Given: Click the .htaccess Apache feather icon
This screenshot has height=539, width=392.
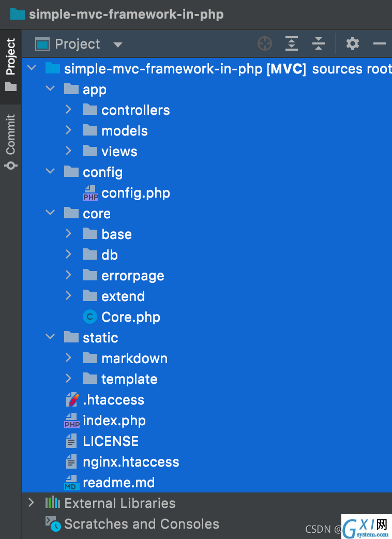Looking at the screenshot, I should coord(72,400).
